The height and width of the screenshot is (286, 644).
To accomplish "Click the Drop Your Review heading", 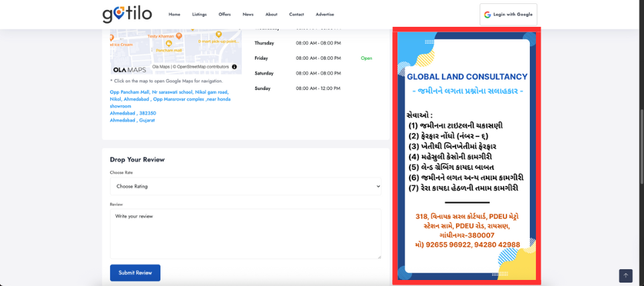I will pyautogui.click(x=137, y=160).
